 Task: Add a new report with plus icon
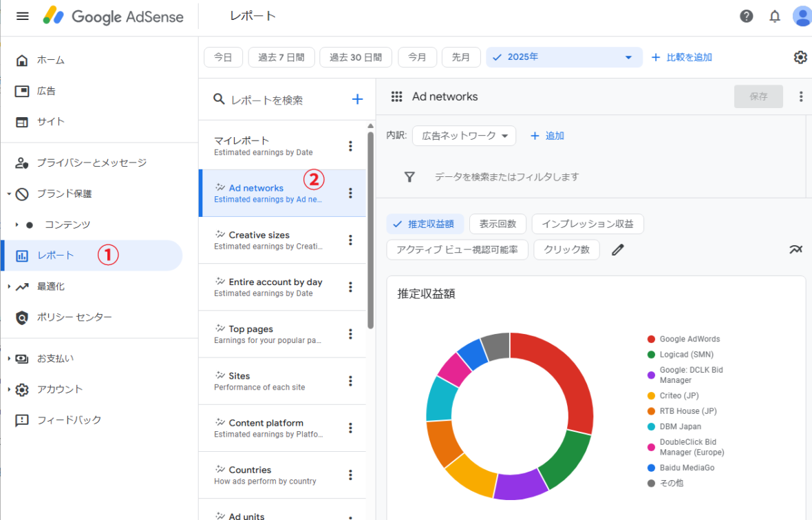[x=357, y=99]
